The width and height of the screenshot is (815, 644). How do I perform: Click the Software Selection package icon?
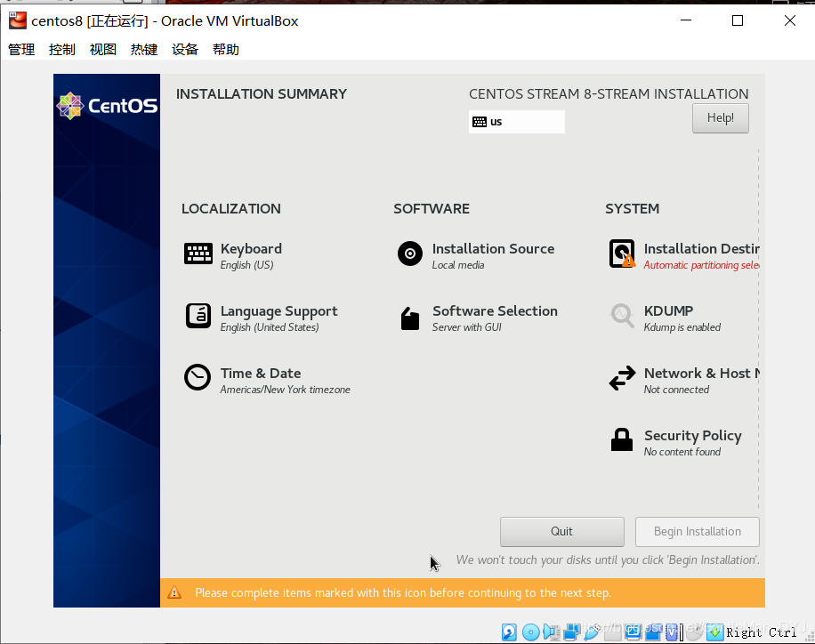(410, 318)
